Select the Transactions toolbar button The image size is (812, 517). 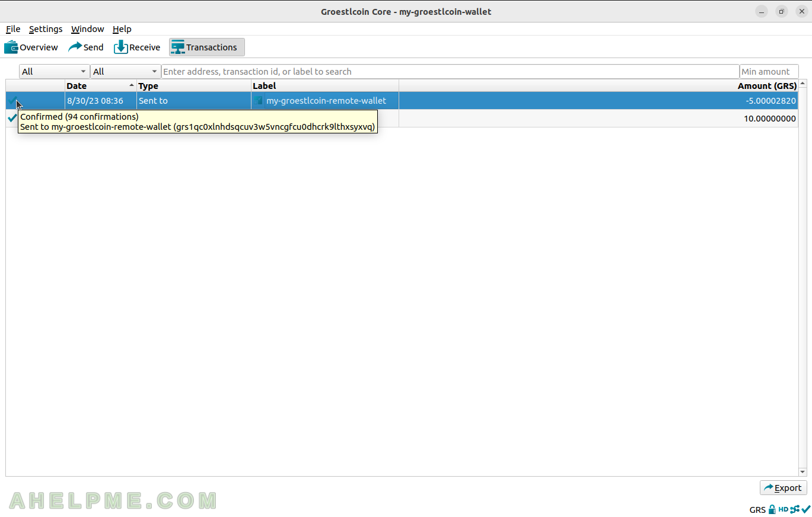pos(206,47)
